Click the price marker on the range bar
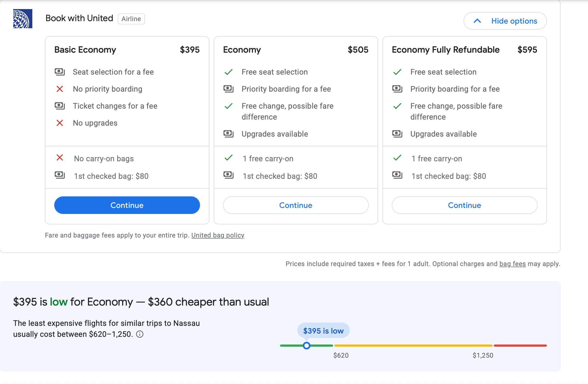Image resolution: width=588 pixels, height=384 pixels. [x=307, y=346]
